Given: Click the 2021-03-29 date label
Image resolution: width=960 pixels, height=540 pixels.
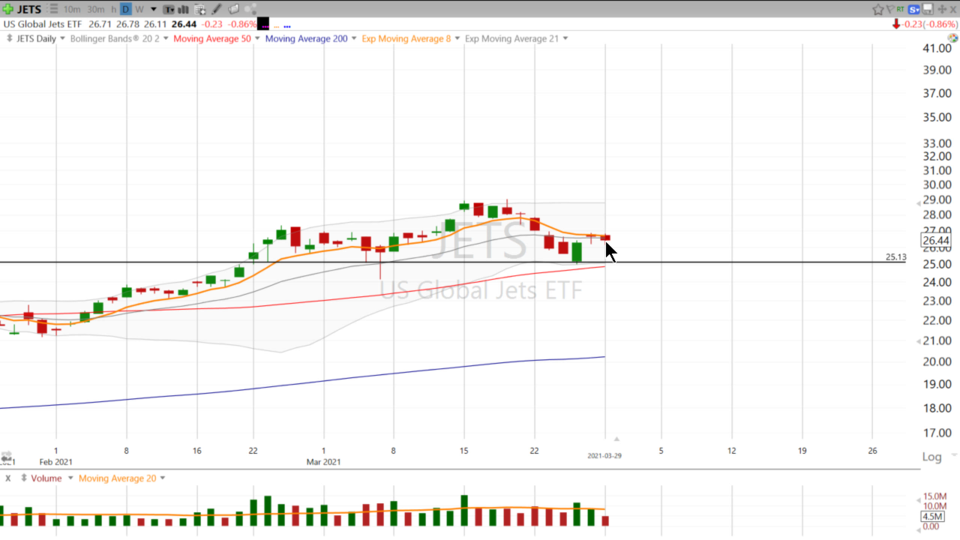Looking at the screenshot, I should tap(604, 456).
